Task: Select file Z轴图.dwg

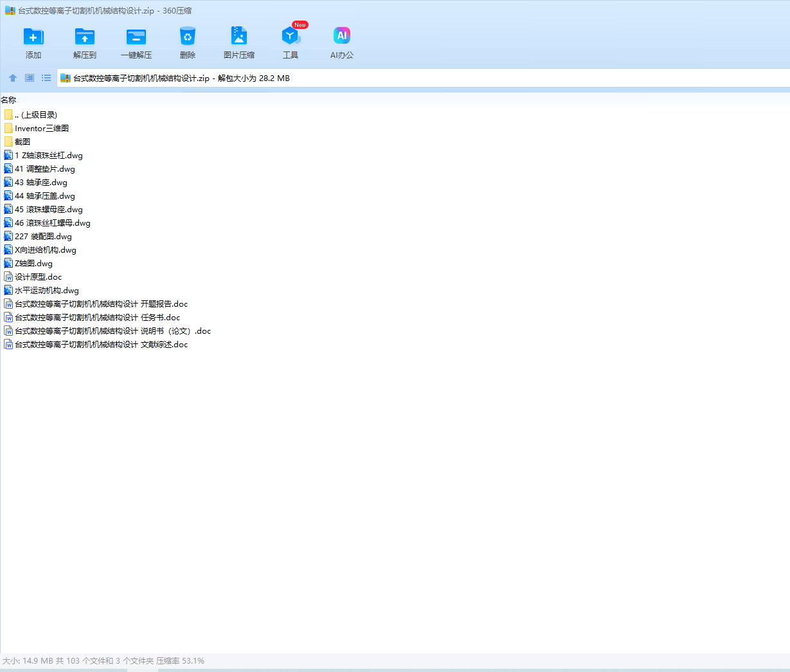Action: click(28, 263)
